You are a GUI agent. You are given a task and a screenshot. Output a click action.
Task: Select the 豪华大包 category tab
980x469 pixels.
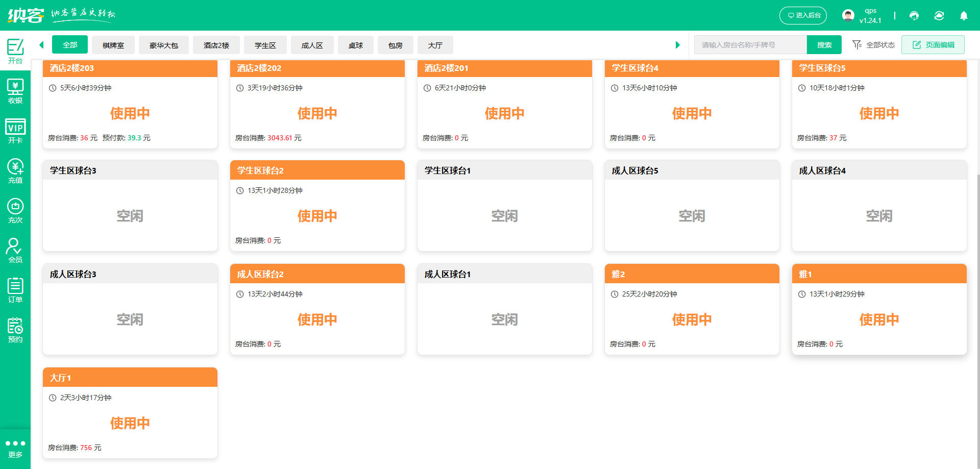[x=164, y=45]
